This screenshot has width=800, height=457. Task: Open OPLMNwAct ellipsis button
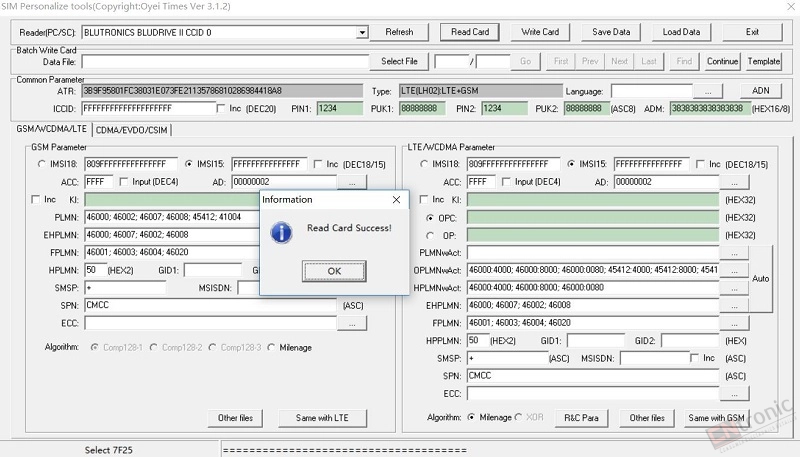(734, 270)
